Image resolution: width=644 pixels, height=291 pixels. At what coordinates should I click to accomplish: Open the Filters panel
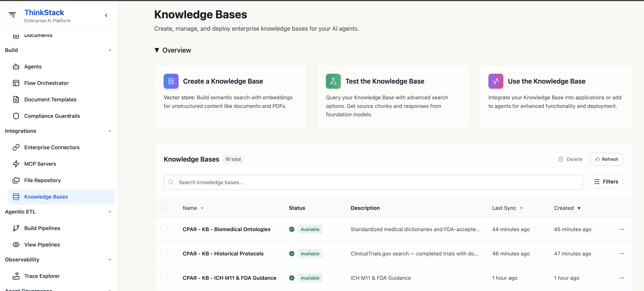click(x=606, y=182)
